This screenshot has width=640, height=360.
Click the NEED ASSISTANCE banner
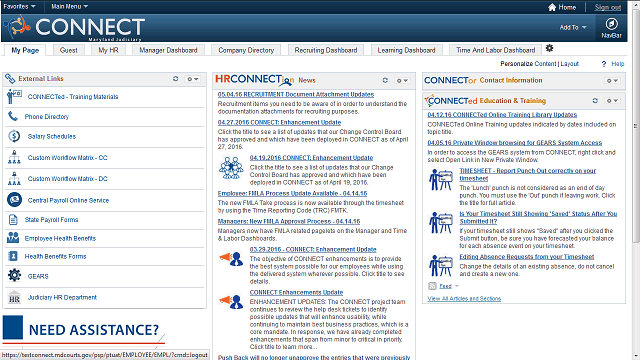(x=84, y=330)
